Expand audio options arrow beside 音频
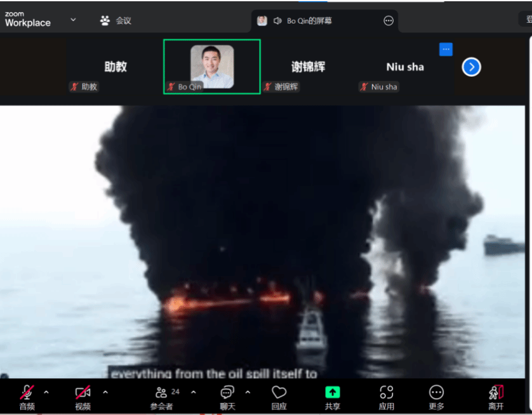532x415 pixels. point(46,392)
